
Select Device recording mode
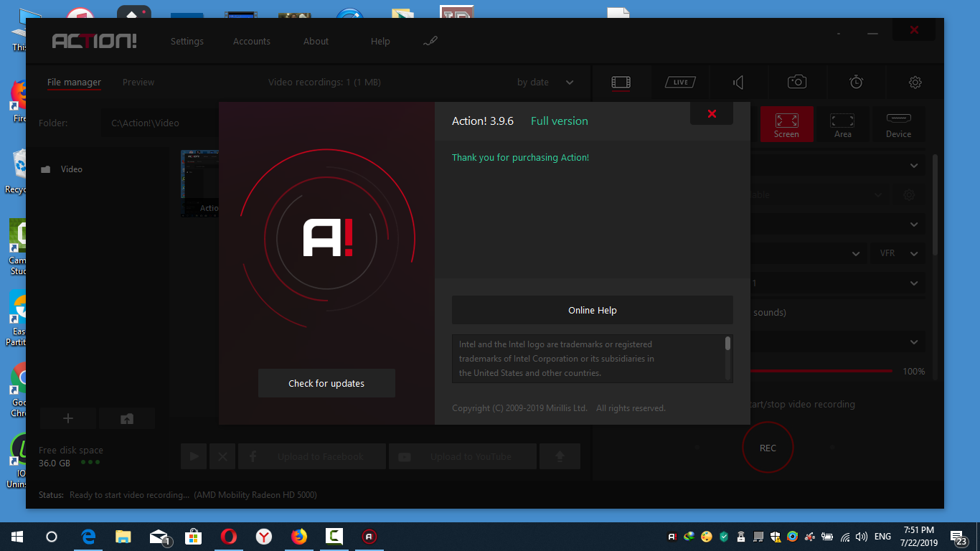[x=898, y=124]
